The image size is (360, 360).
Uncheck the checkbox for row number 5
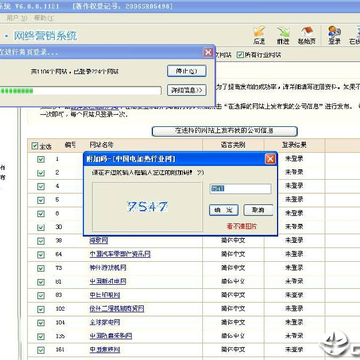(41, 200)
